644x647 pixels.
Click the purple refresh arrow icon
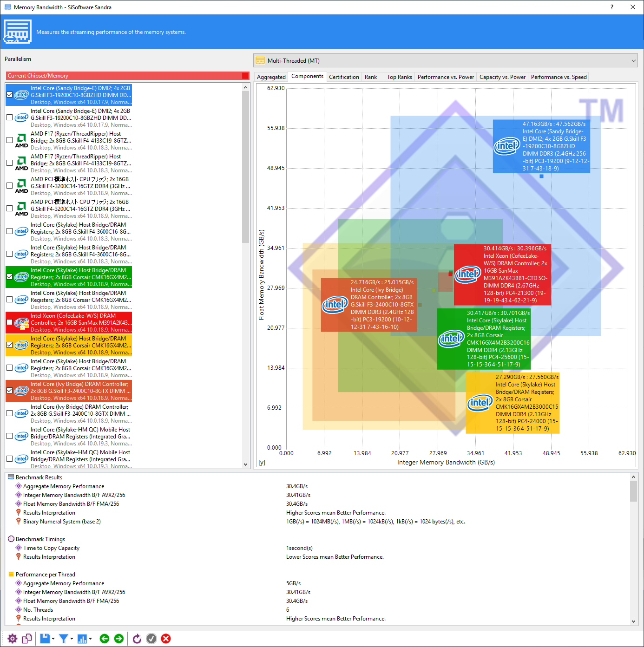click(137, 639)
